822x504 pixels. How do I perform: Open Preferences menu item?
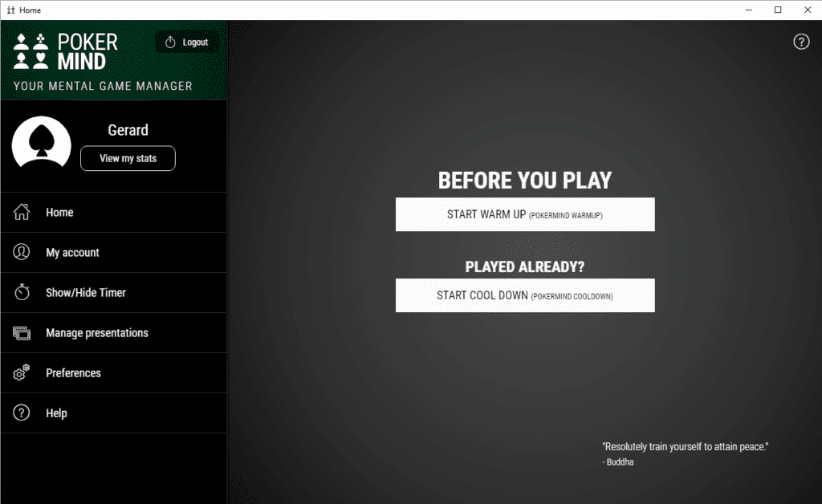114,373
